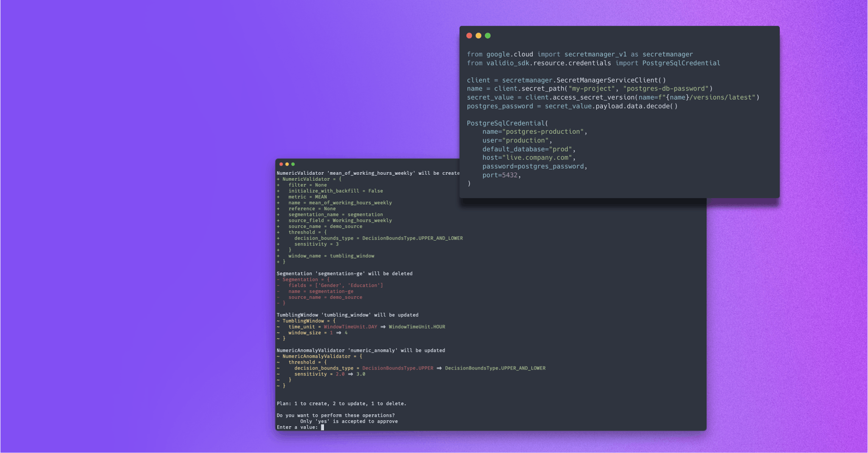Select the PostgreSqlCredential import line

pyautogui.click(x=593, y=63)
